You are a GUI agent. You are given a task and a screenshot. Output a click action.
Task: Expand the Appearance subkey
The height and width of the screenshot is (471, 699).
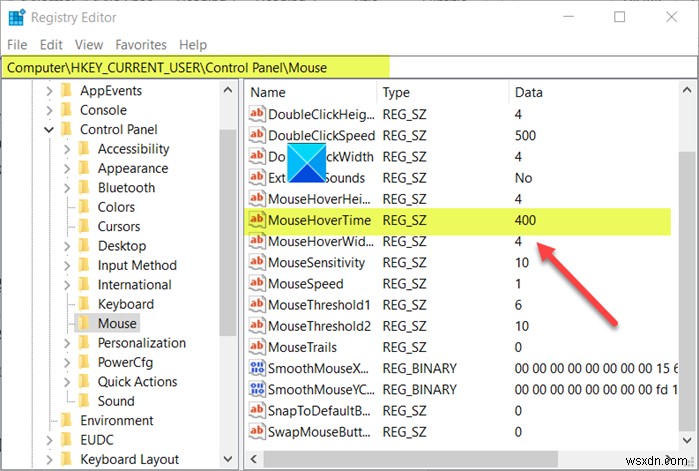tap(67, 168)
